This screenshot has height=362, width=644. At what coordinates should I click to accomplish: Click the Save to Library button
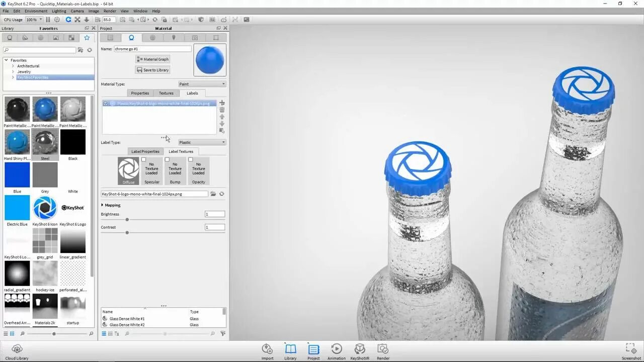pyautogui.click(x=152, y=70)
